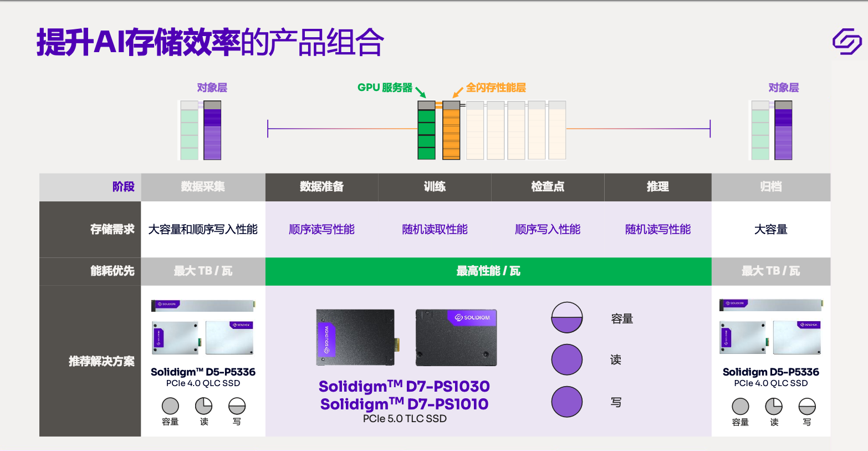Click the orange 全闪存性能层 rack icon

pyautogui.click(x=451, y=131)
